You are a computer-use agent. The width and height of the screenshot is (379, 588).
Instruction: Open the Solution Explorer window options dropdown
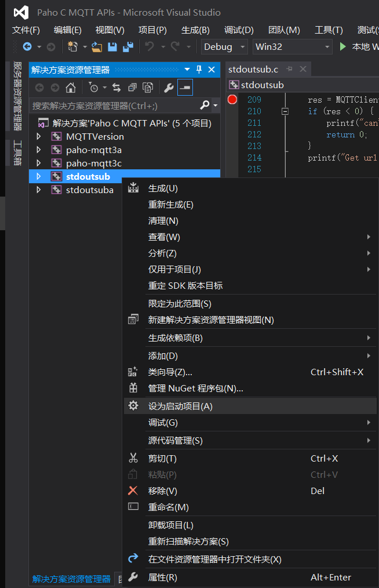(x=187, y=70)
